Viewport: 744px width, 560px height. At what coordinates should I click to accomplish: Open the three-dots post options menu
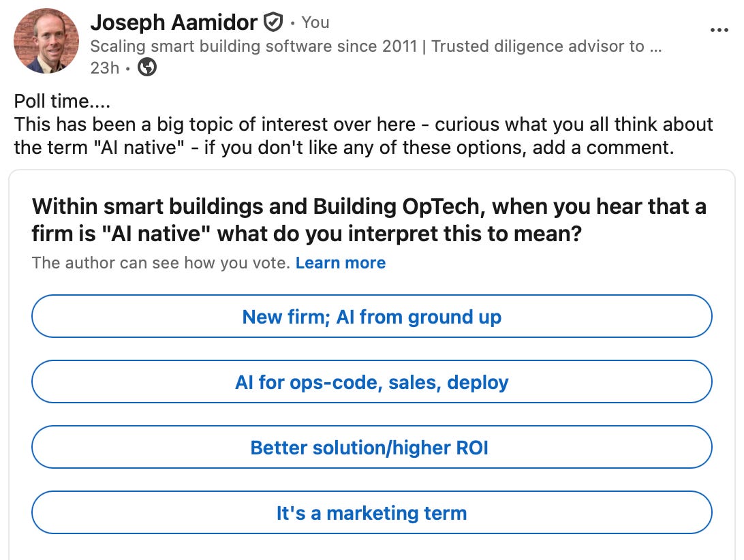pyautogui.click(x=719, y=31)
